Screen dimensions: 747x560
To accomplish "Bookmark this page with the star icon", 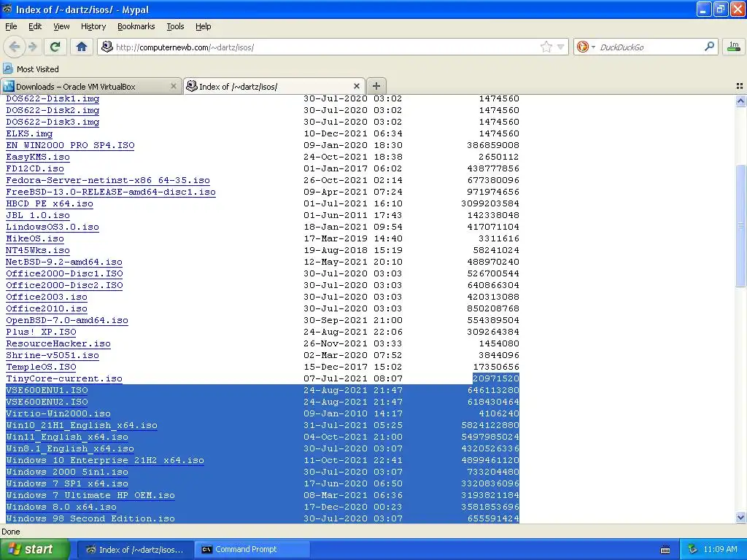I will click(546, 47).
